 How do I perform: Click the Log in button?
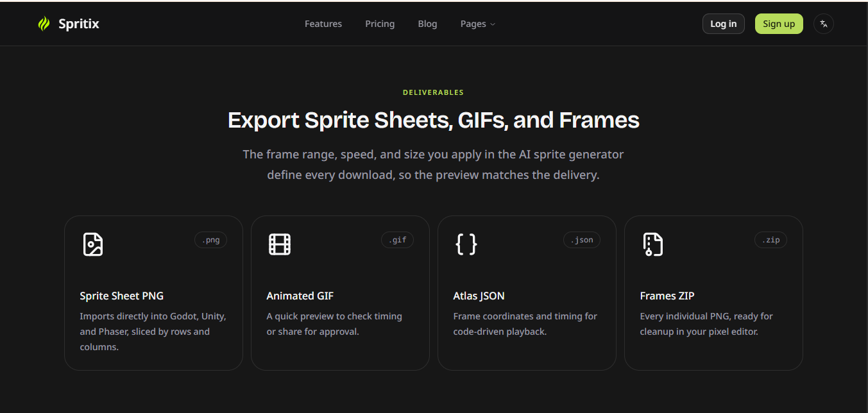pyautogui.click(x=724, y=24)
